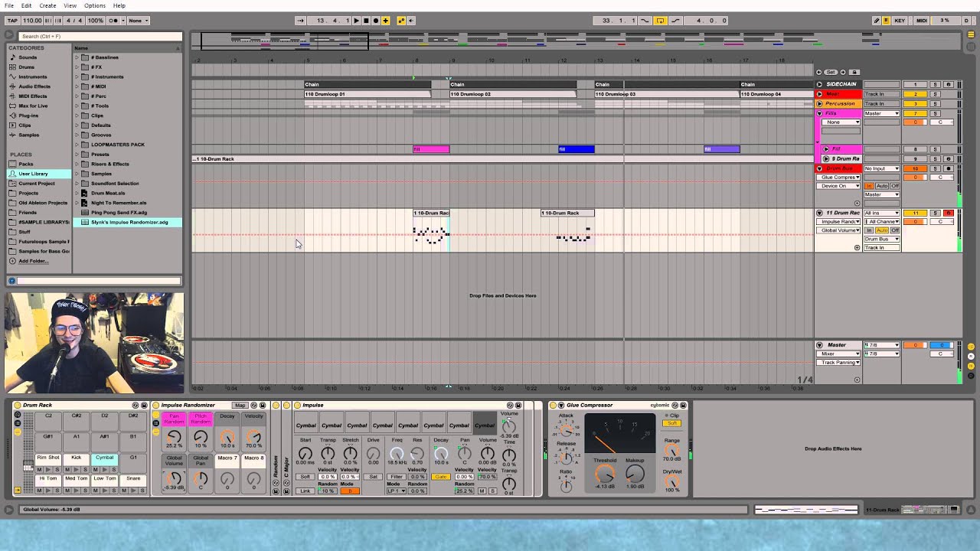Expand the Risers & Effects folder
The image size is (980, 551).
(x=77, y=164)
